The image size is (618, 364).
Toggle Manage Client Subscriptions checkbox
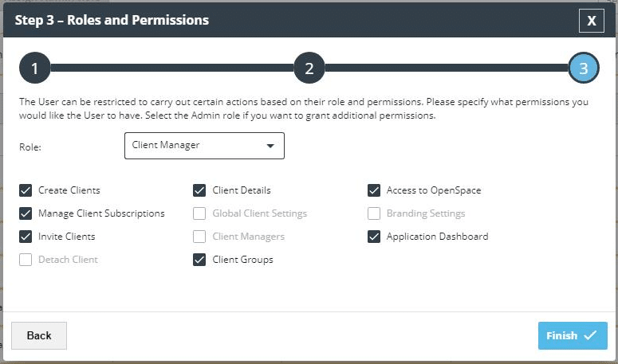[25, 213]
